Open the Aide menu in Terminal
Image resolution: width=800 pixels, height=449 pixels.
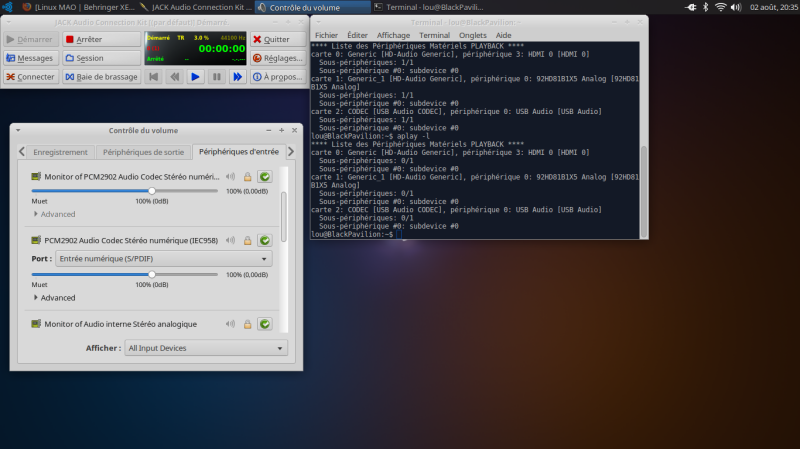tap(503, 35)
